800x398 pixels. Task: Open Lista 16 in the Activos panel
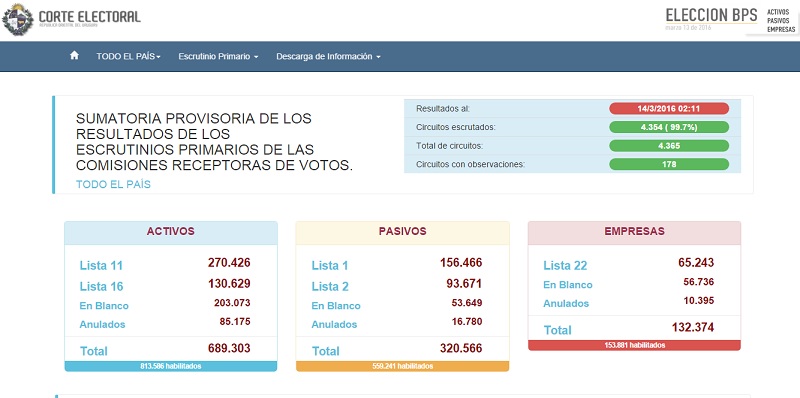click(x=102, y=287)
